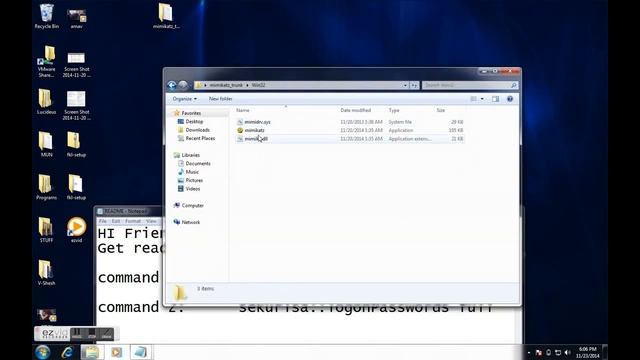Click the 29 KB size cell
Screen dimensions: 640x360
coord(457,122)
